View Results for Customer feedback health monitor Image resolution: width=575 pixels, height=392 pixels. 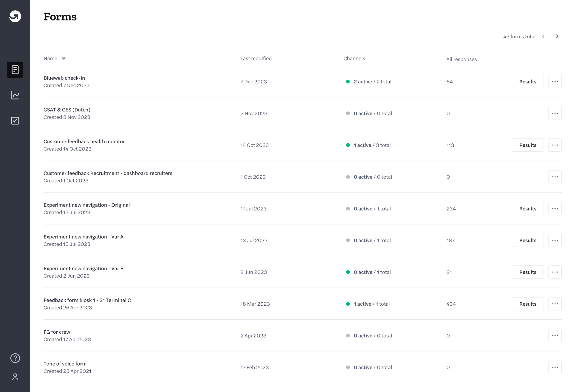(528, 145)
